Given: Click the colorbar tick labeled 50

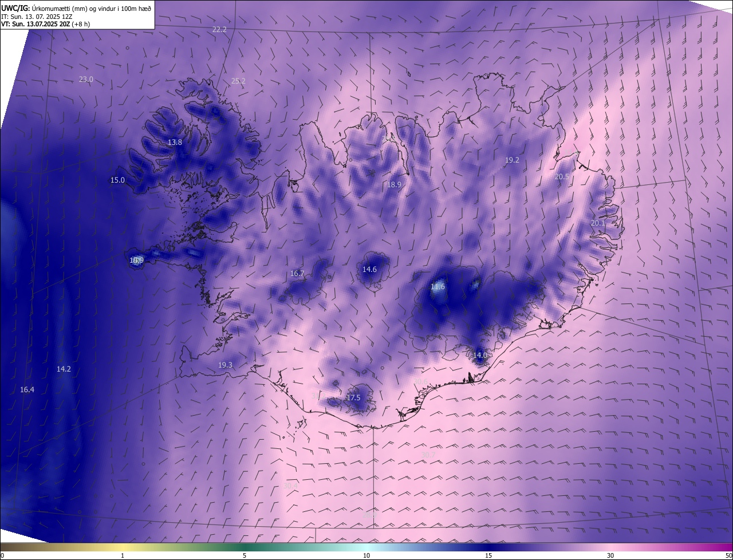Looking at the screenshot, I should click(728, 555).
